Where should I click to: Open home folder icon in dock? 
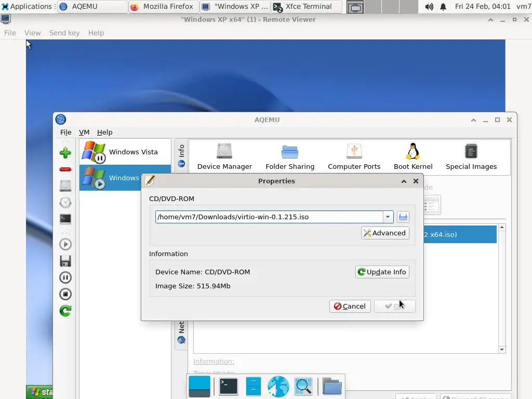(332, 387)
